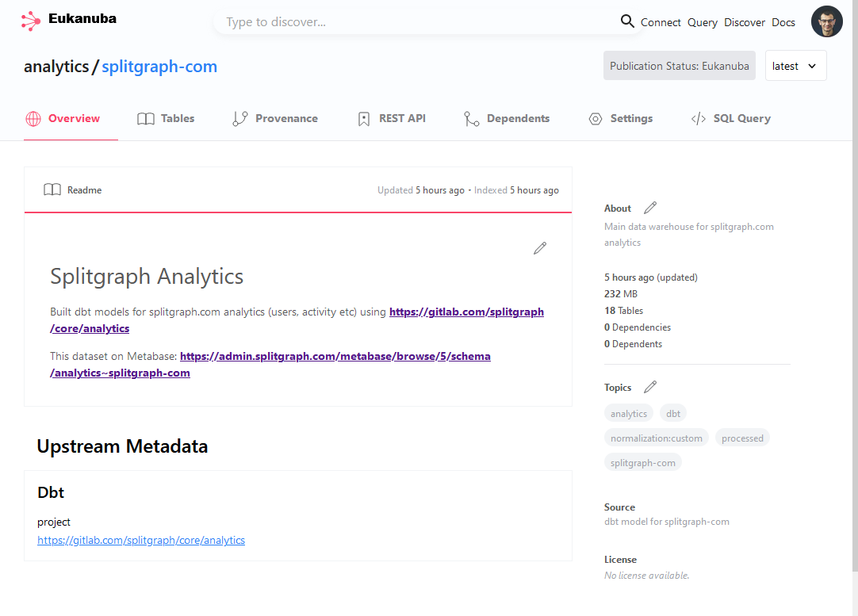Select the dbt topic tag
This screenshot has height=616, width=858.
click(x=673, y=414)
